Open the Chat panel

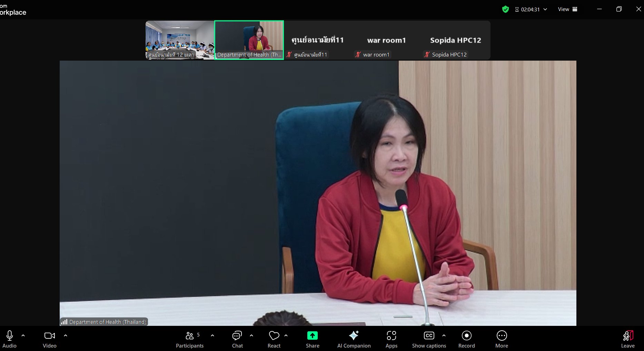(x=237, y=339)
